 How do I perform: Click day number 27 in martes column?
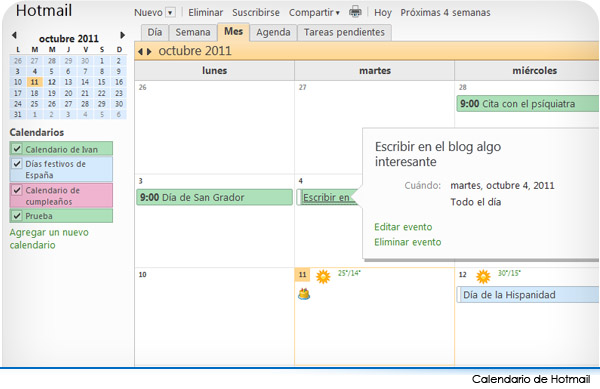(303, 87)
